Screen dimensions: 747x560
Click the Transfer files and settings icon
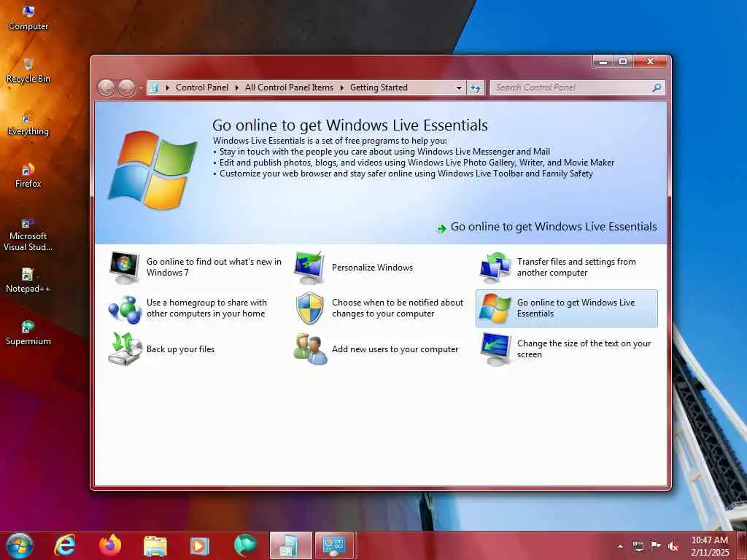(x=495, y=268)
